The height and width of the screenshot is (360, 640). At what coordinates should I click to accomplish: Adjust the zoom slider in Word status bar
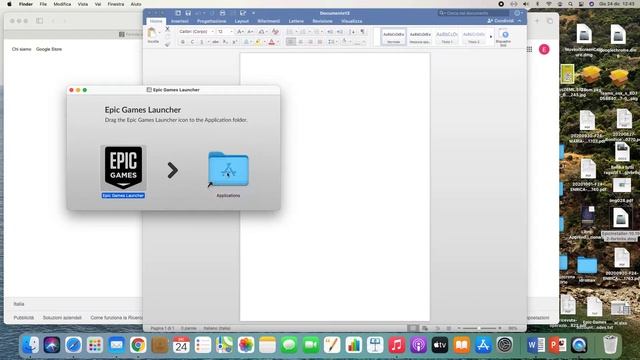click(479, 328)
